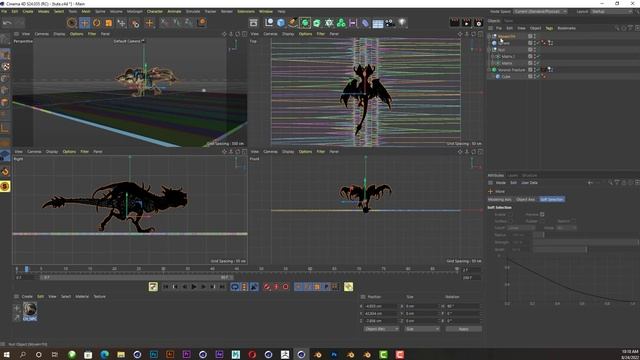
Task: Click the Position X input field
Action: click(380, 306)
